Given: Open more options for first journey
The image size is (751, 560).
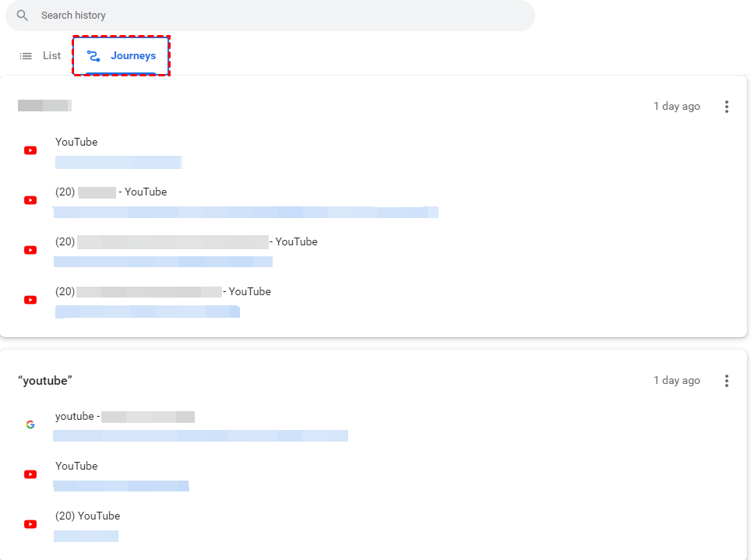Looking at the screenshot, I should [726, 107].
